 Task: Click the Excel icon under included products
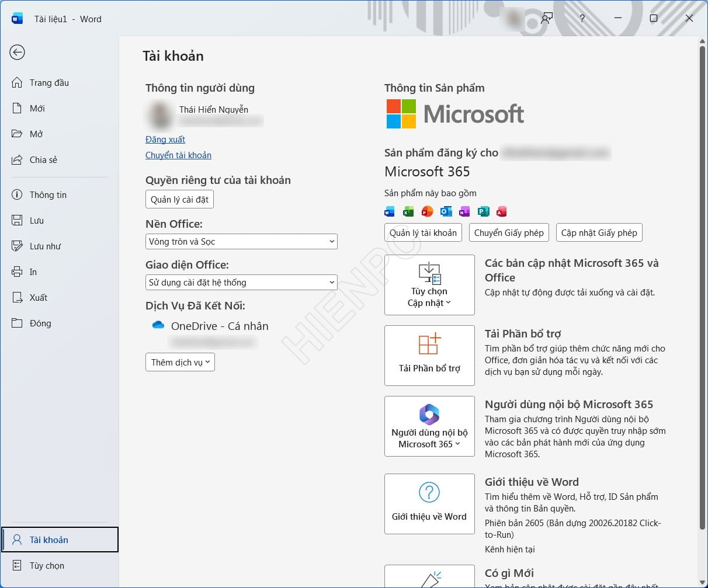point(408,211)
